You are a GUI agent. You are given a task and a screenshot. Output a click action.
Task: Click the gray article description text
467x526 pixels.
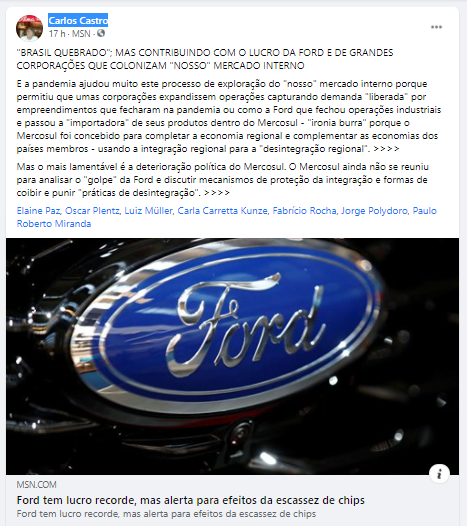166,514
